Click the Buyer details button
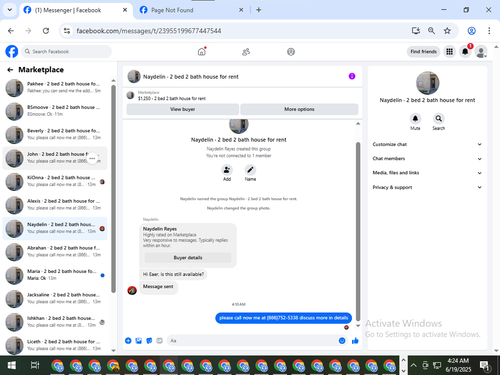 pos(188,258)
